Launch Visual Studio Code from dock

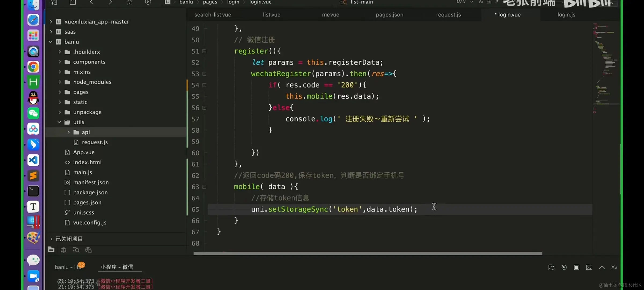(33, 160)
